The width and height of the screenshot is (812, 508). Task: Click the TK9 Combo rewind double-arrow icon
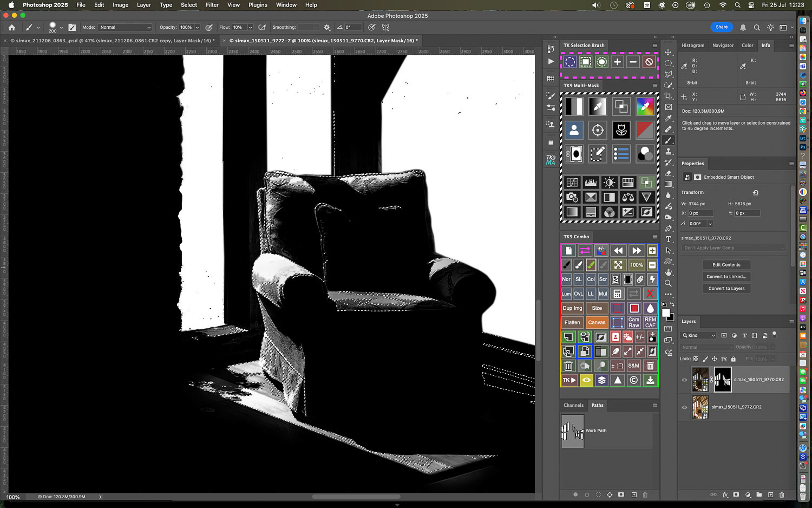click(x=618, y=250)
